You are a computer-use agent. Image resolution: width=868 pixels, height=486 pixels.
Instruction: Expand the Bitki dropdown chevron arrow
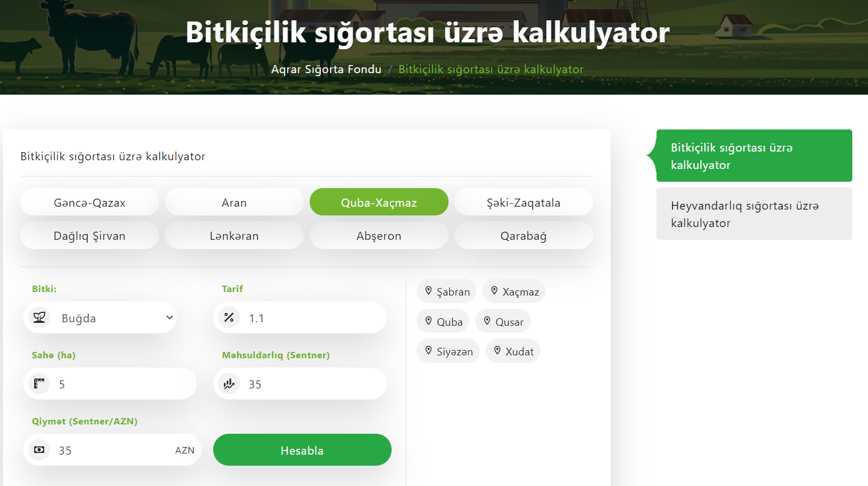tap(169, 318)
